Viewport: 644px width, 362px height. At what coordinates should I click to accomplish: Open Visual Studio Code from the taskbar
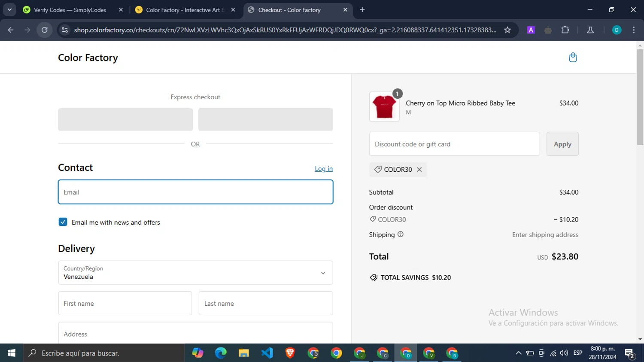coord(267,353)
